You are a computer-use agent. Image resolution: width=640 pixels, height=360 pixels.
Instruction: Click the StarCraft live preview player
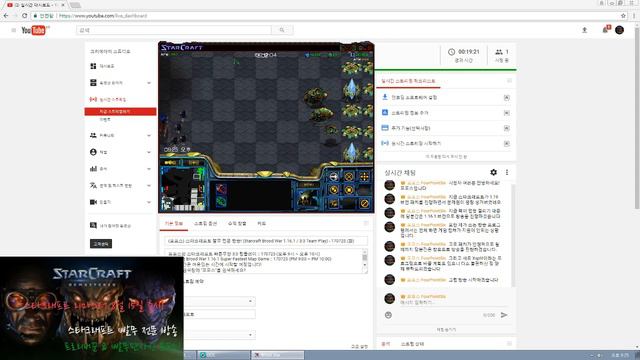pyautogui.click(x=266, y=127)
